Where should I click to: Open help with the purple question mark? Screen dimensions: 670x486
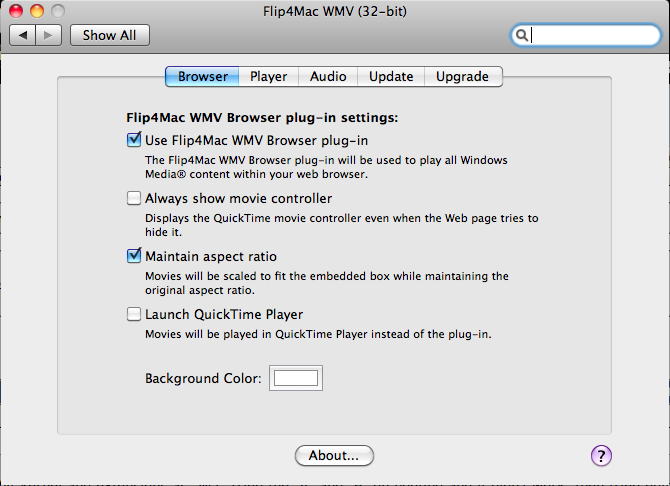coord(601,456)
